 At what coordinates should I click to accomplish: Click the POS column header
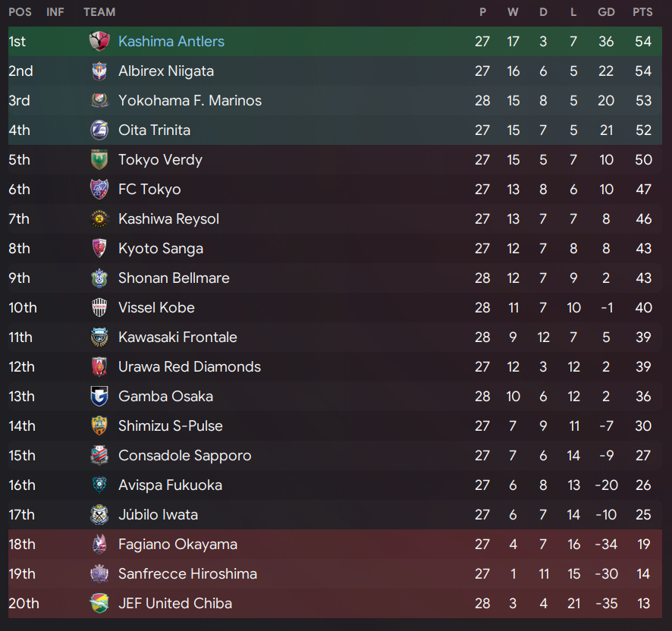[x=20, y=12]
